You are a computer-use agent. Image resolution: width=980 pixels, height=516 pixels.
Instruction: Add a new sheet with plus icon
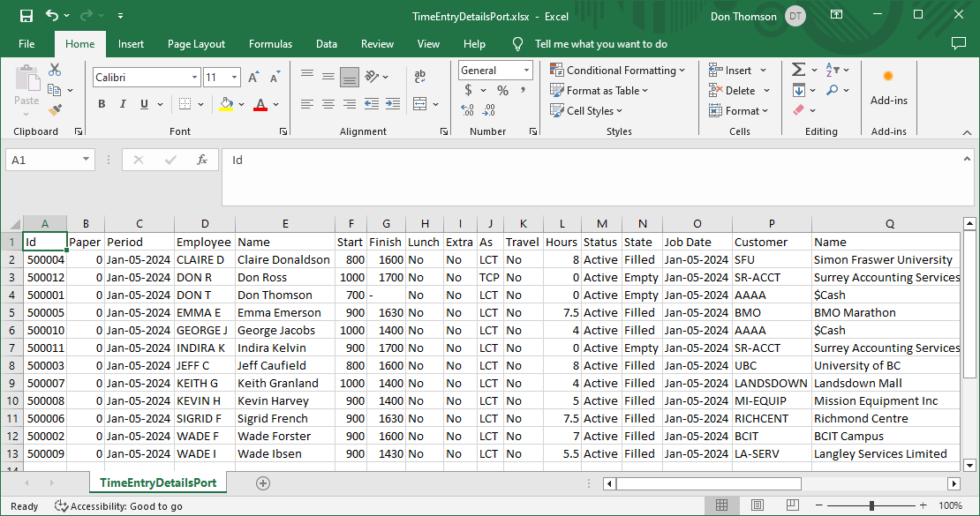262,483
